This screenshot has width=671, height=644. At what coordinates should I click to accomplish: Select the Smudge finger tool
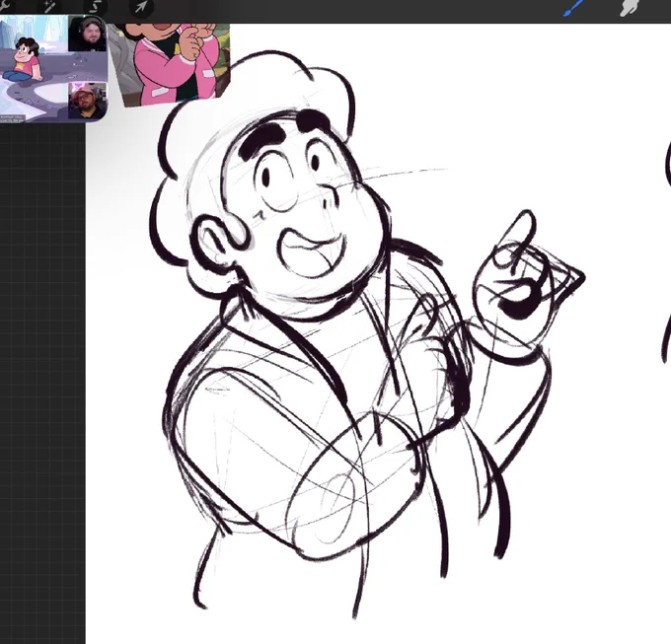pyautogui.click(x=630, y=8)
